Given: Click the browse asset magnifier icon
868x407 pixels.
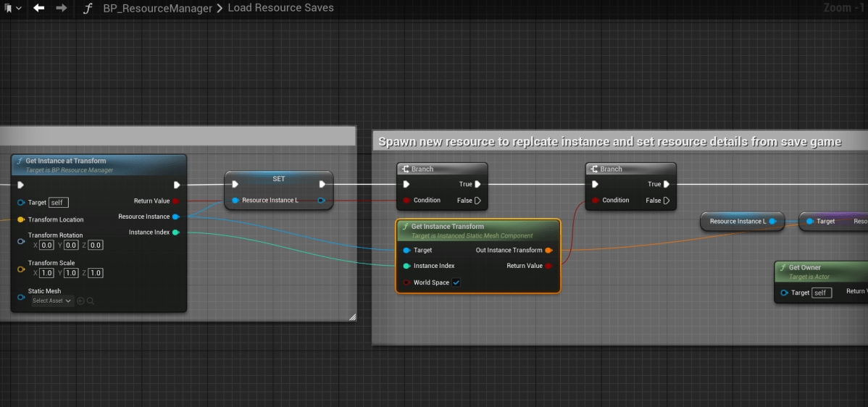Looking at the screenshot, I should 91,301.
